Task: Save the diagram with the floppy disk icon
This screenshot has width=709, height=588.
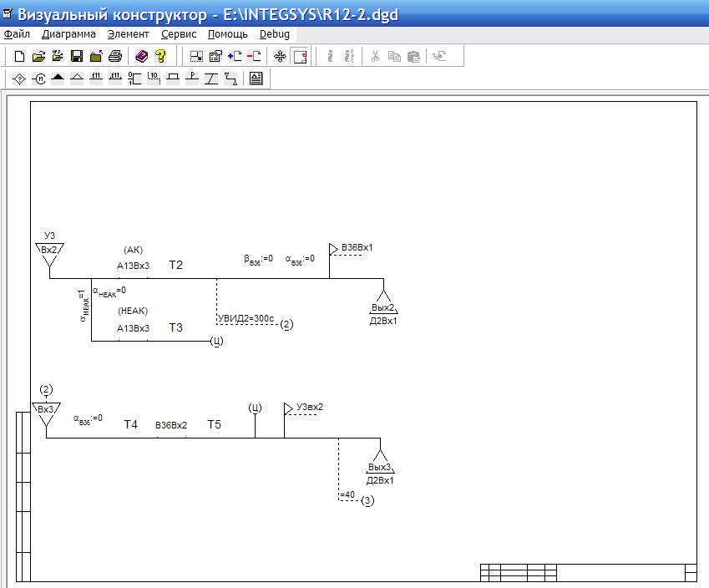Action: click(x=77, y=57)
